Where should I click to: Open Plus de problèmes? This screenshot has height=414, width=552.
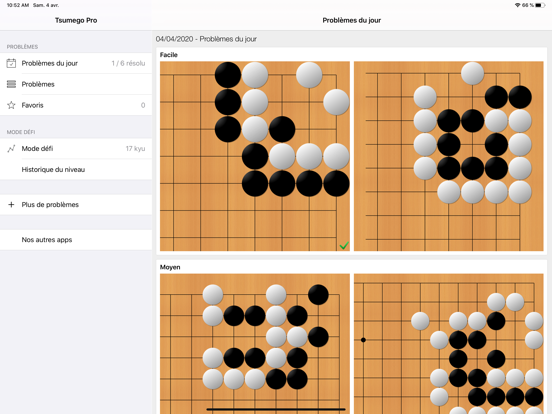(76, 205)
